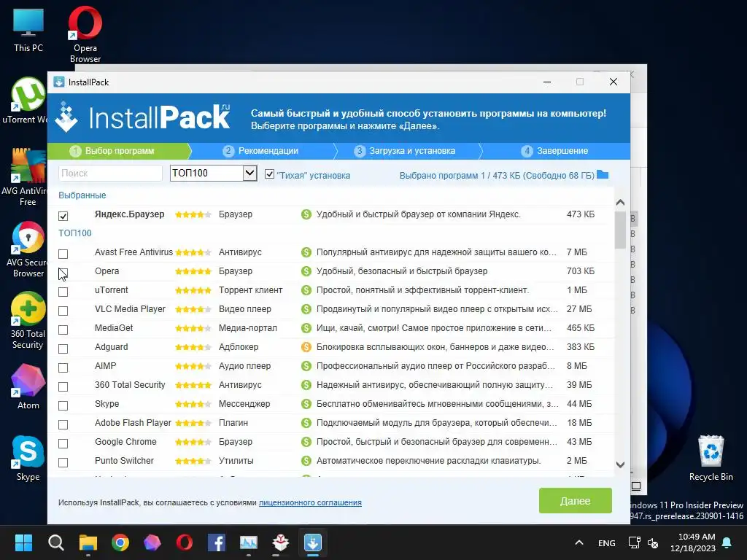Open the uTorrent Web desktop shortcut
747x560 pixels.
click(x=25, y=101)
